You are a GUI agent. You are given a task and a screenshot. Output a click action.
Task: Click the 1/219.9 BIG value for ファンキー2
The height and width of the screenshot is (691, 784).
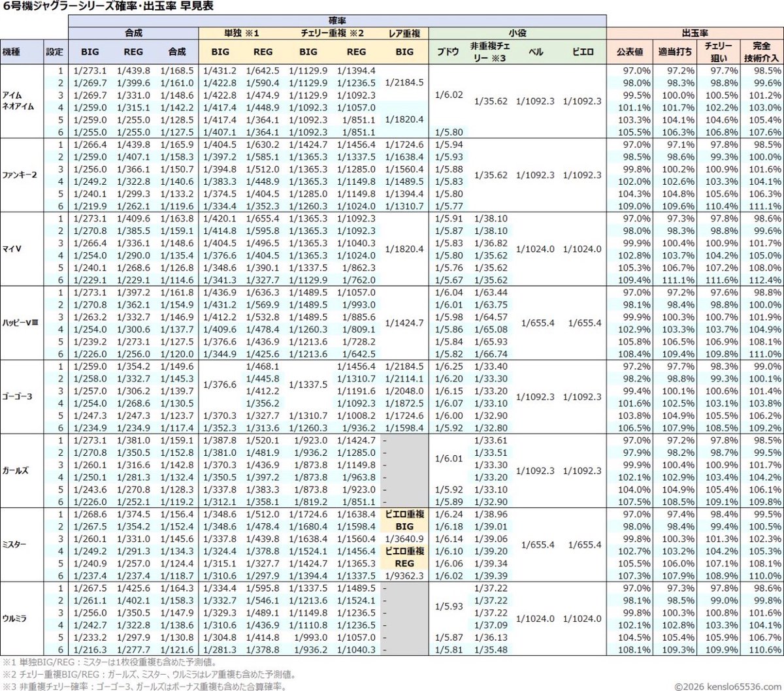click(x=90, y=206)
